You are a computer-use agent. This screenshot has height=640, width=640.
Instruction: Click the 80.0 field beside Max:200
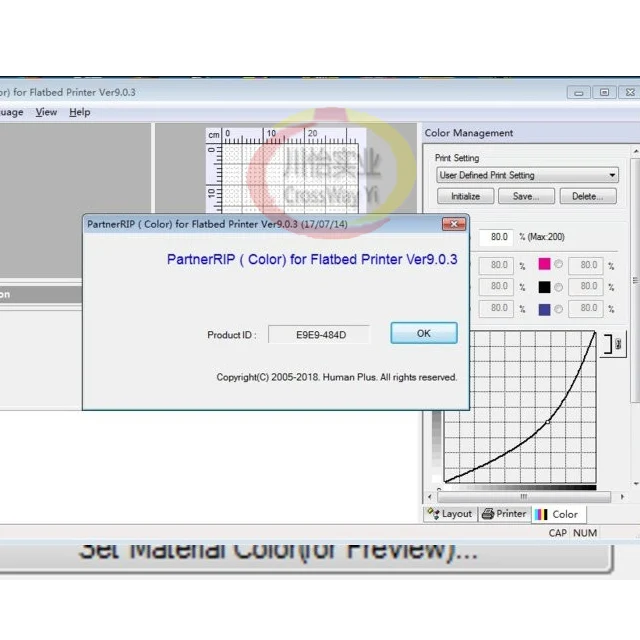[x=497, y=237]
